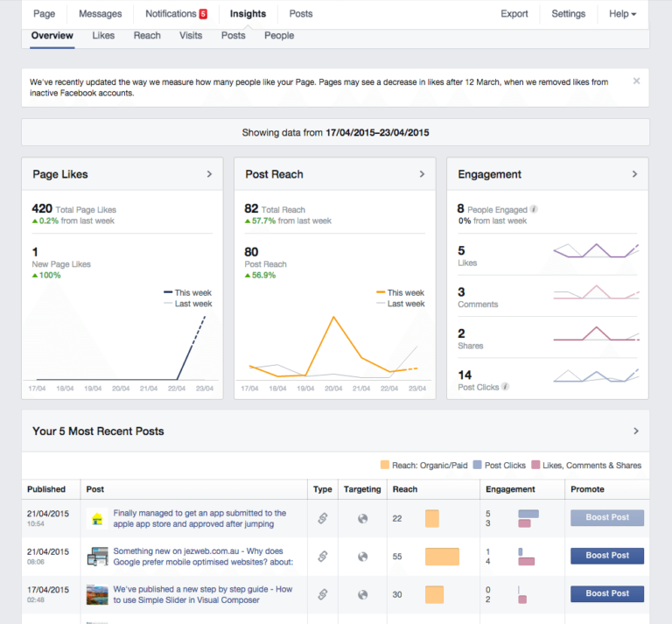Click 'This week' legend in Page Likes chart

tap(188, 292)
